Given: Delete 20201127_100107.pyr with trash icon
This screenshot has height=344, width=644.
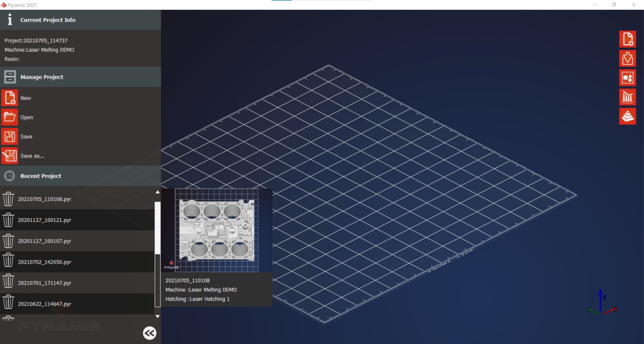Looking at the screenshot, I should click(8, 241).
